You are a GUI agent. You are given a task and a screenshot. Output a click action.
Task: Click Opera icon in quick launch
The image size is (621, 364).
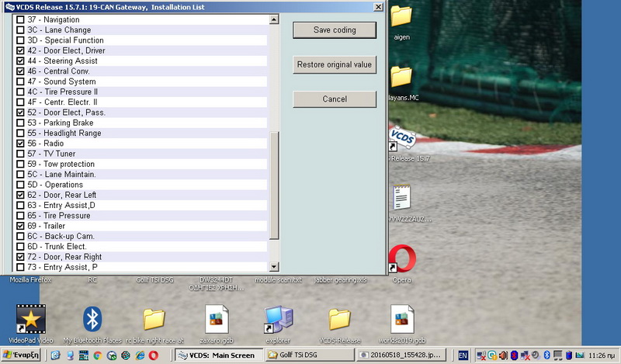click(153, 355)
